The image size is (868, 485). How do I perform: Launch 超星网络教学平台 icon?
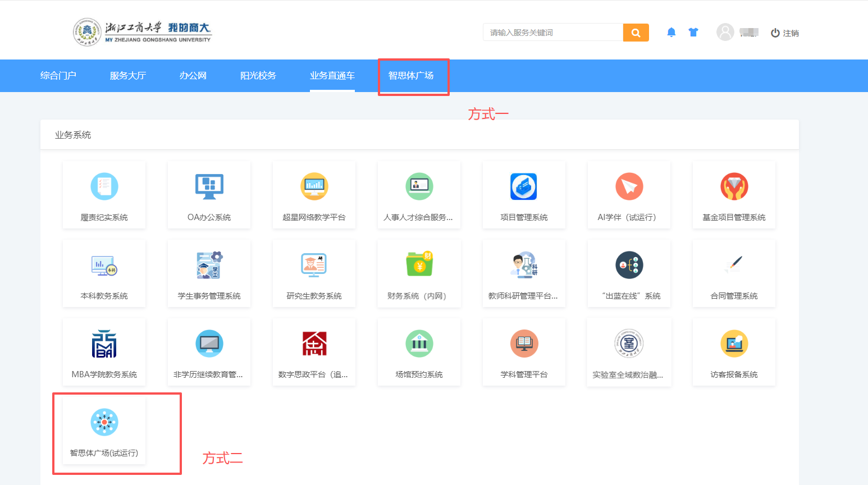point(314,187)
